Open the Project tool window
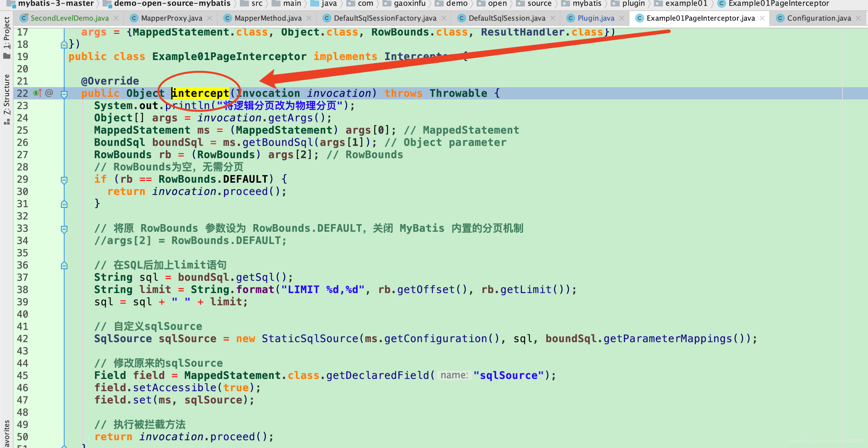Screen dimensions: 868x448 pos(7,37)
